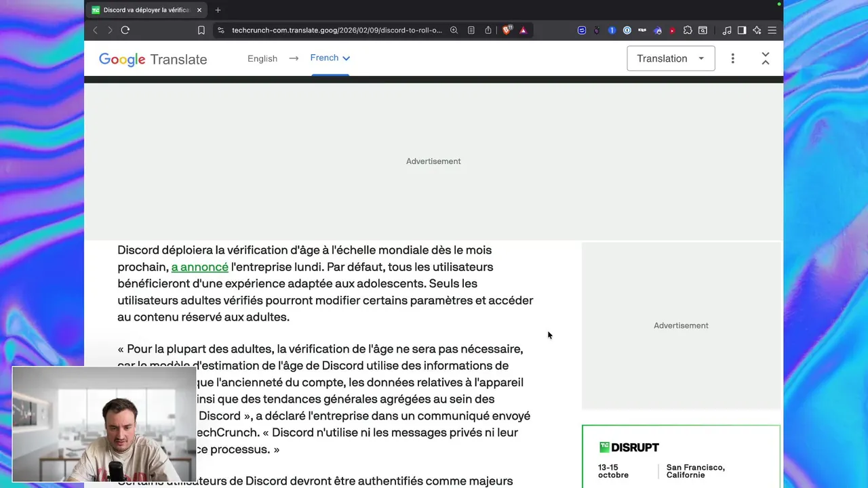Click the browser forward arrow
Image resolution: width=868 pixels, height=488 pixels.
(110, 30)
